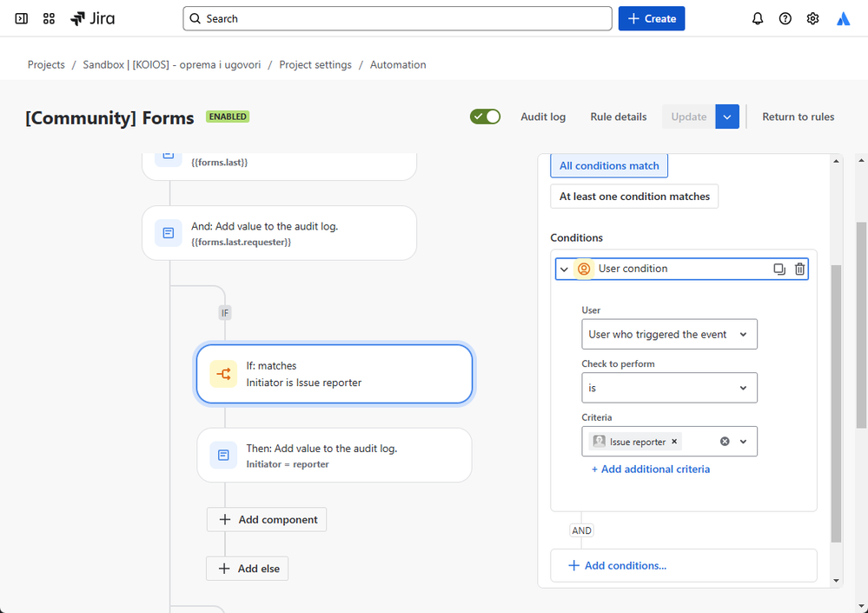This screenshot has height=613, width=868.
Task: Click the side panel scrollbar thumb
Action: pyautogui.click(x=836, y=403)
